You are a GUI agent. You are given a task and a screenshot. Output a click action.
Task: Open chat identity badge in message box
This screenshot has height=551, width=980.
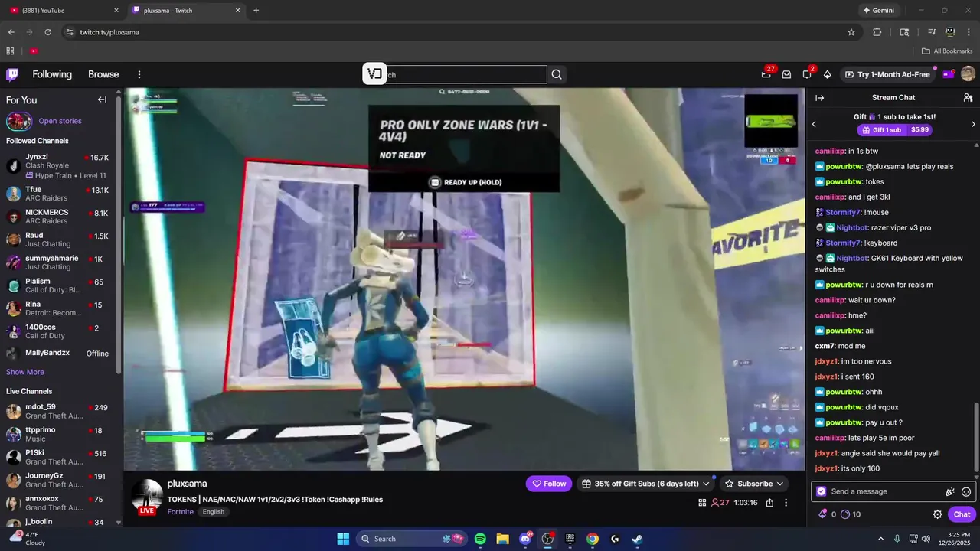pyautogui.click(x=822, y=491)
